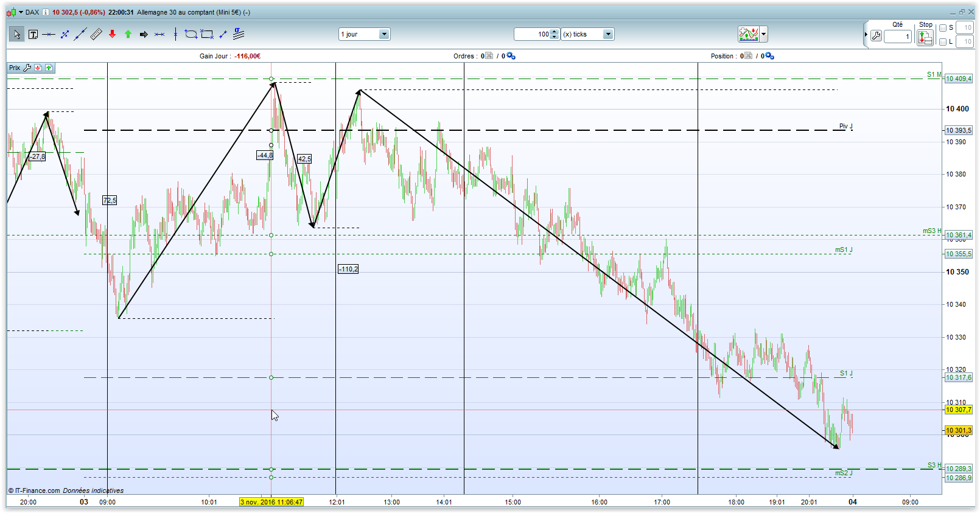The image size is (980, 513).
Task: Click the Qté quantity input field
Action: (x=898, y=37)
